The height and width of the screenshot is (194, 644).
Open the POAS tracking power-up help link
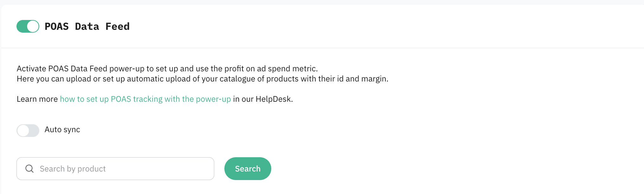[145, 99]
